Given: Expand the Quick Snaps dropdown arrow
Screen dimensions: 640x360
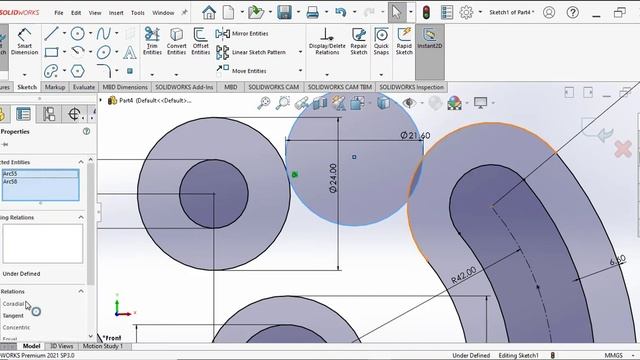Looking at the screenshot, I should click(x=381, y=75).
